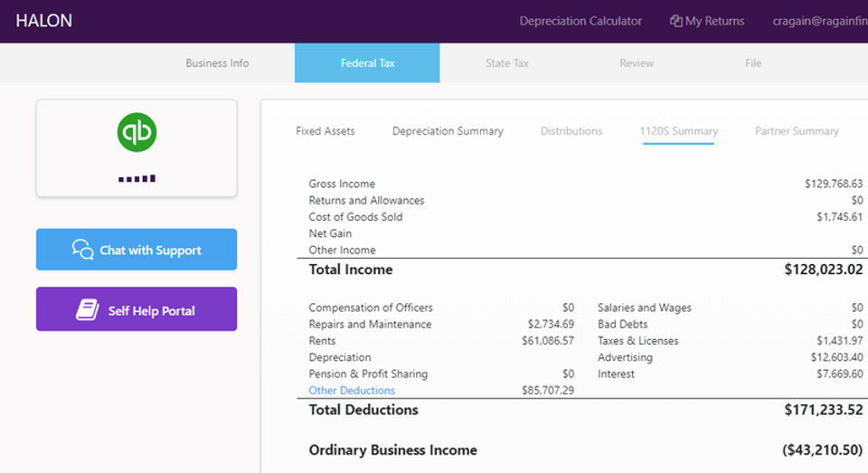The width and height of the screenshot is (868, 473).
Task: Click the Chat with Support button
Action: [x=137, y=250]
